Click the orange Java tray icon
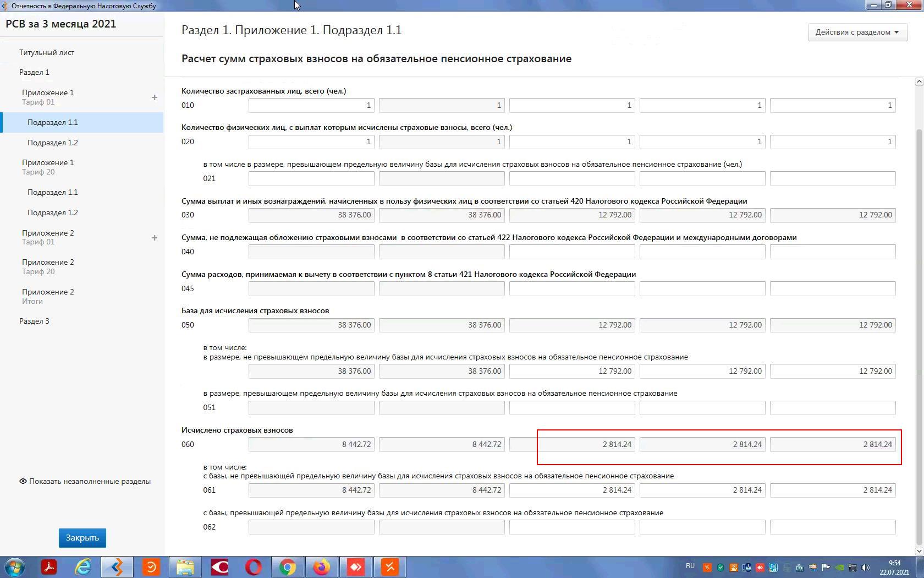Image resolution: width=924 pixels, height=578 pixels. (x=734, y=568)
